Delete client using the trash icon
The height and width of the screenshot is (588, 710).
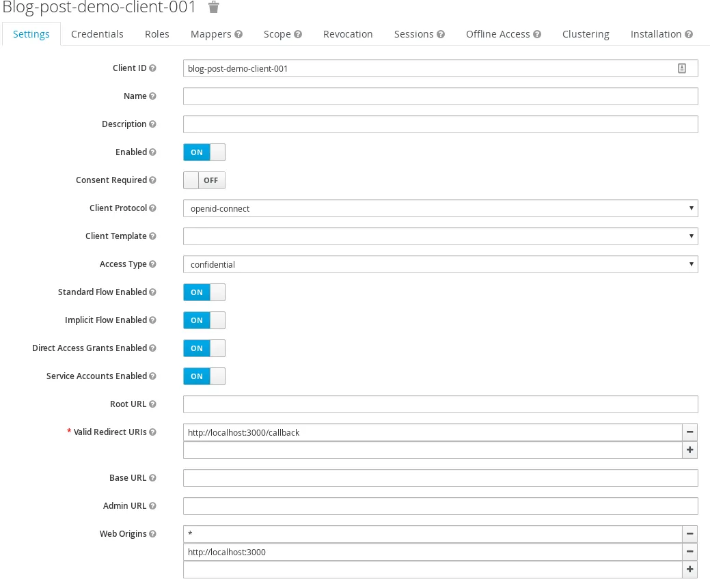pos(214,8)
